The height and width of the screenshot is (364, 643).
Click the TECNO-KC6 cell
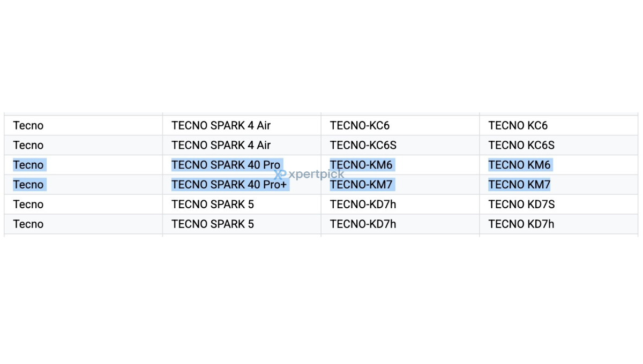point(400,125)
